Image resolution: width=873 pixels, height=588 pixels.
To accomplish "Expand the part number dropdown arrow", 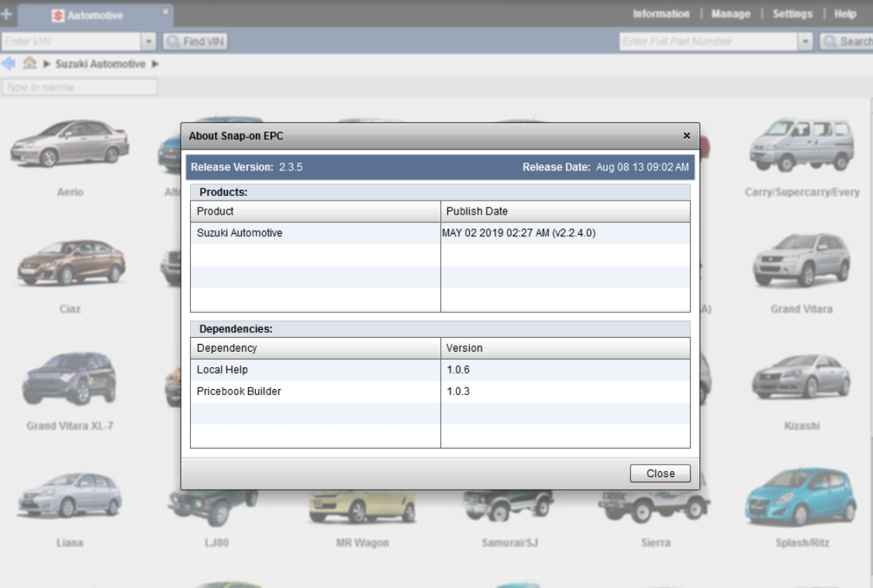I will (805, 41).
